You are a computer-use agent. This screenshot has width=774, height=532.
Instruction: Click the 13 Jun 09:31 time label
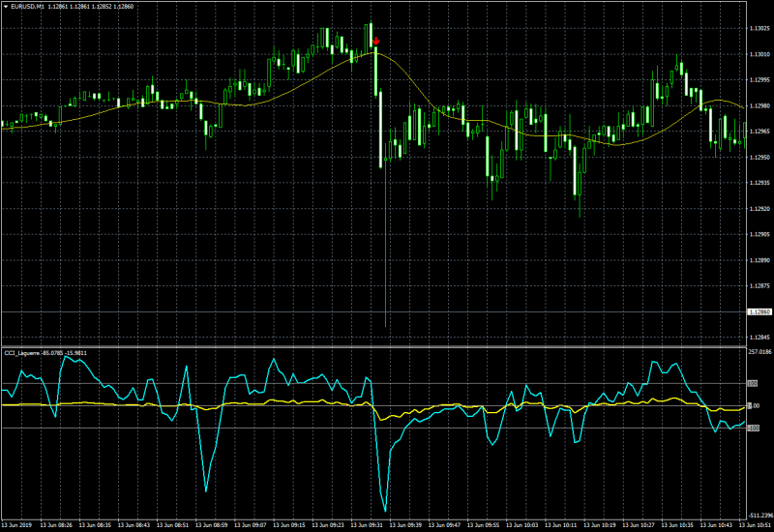[x=367, y=525]
